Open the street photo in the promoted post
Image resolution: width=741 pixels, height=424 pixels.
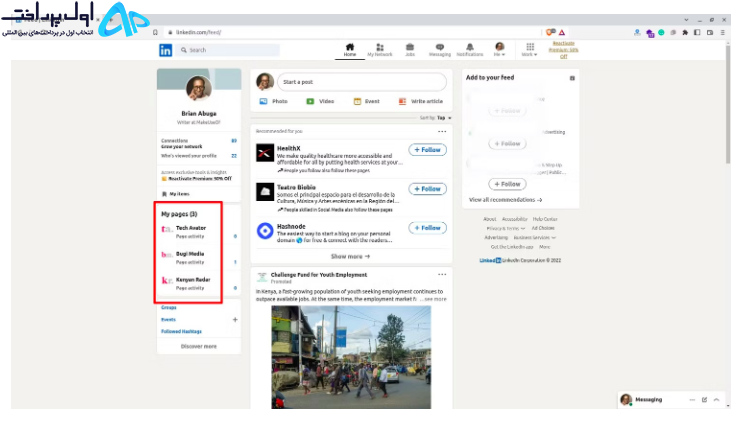click(351, 357)
